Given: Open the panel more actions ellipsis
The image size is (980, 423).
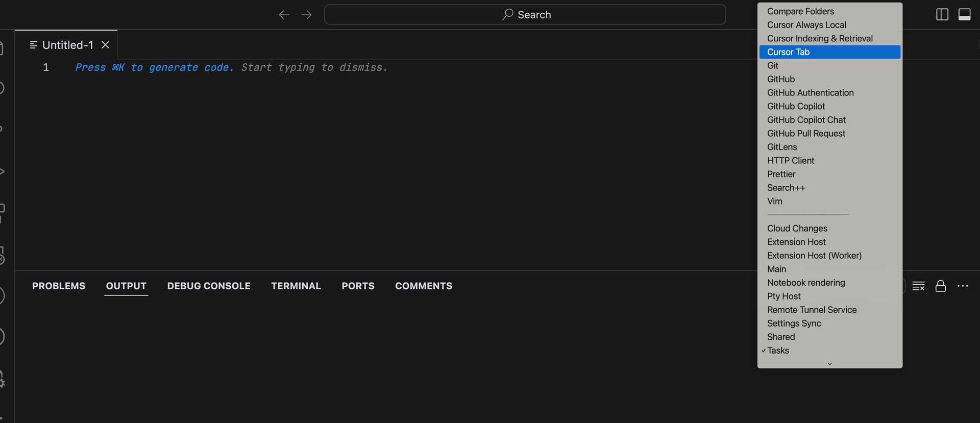Looking at the screenshot, I should click(963, 286).
